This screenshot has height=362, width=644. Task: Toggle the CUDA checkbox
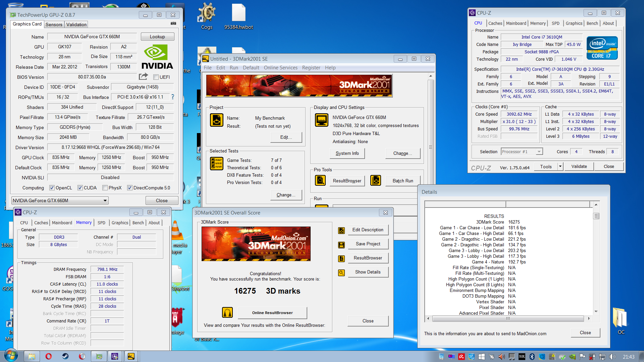tap(80, 188)
